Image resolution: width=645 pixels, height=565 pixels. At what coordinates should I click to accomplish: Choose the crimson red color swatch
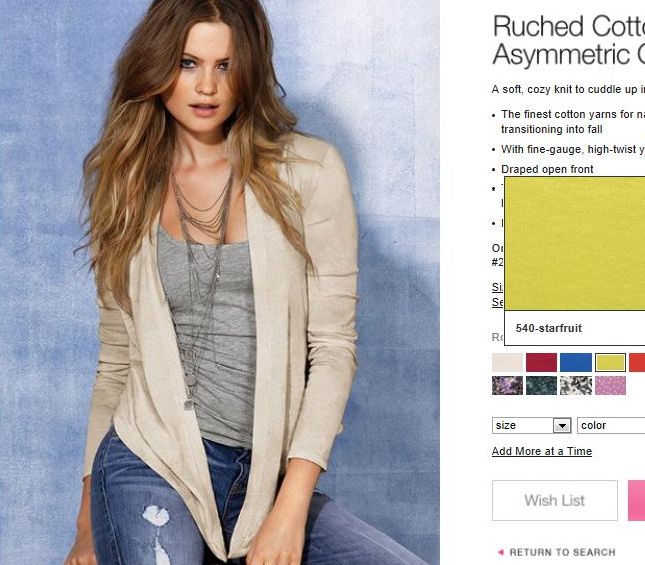point(541,362)
